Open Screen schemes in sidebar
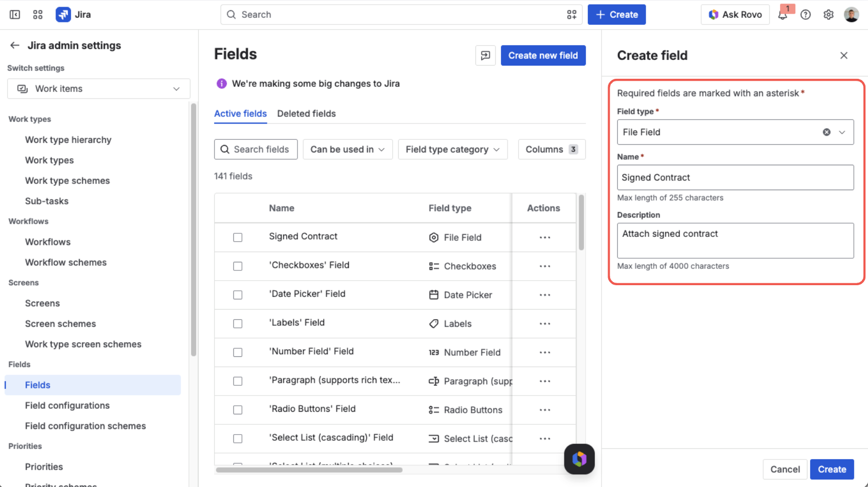Image resolution: width=868 pixels, height=487 pixels. pos(61,324)
